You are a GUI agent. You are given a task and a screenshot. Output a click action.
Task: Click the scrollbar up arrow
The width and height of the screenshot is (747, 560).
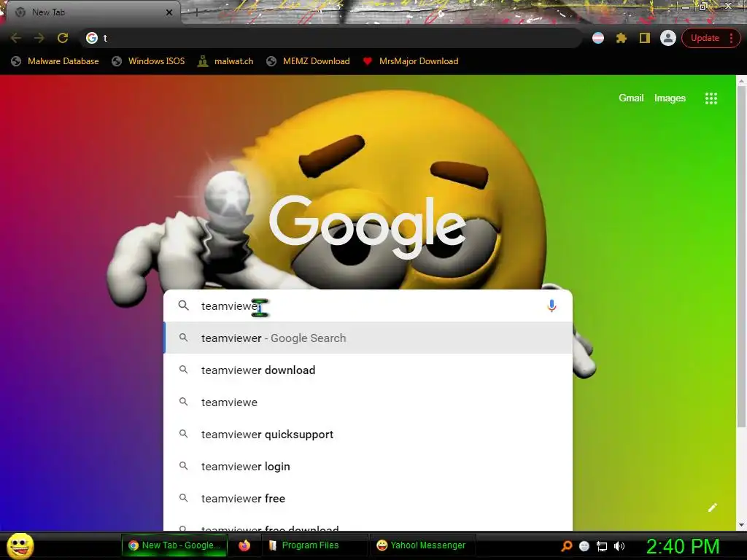(741, 81)
